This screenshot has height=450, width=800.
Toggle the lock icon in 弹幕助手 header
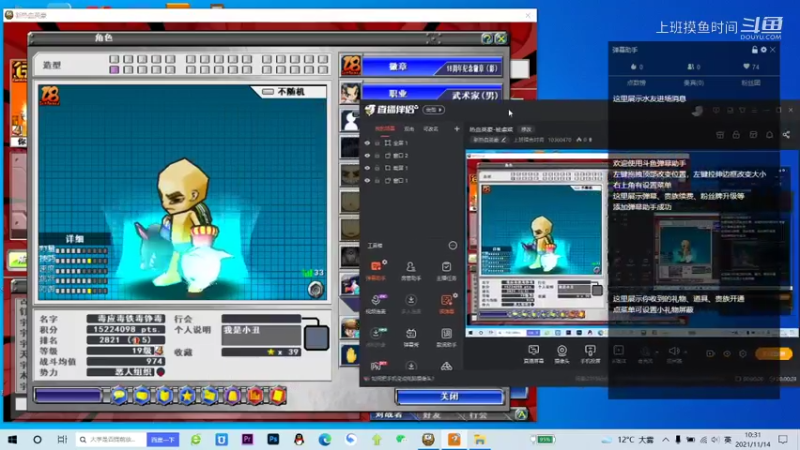[x=755, y=50]
